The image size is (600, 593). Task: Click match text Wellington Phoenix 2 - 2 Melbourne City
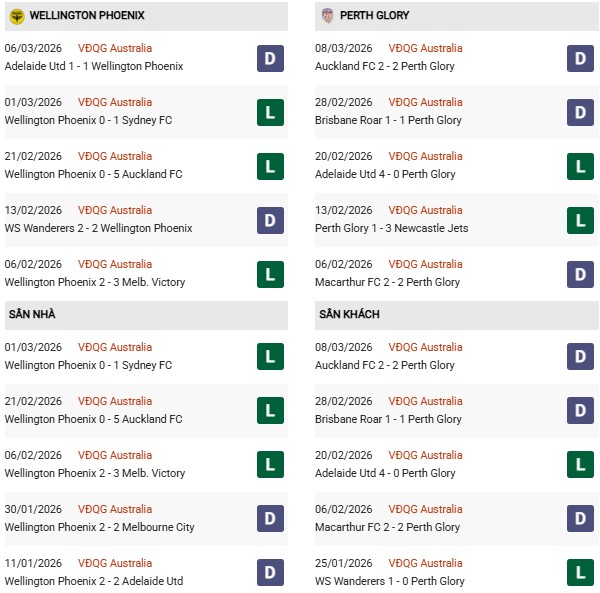point(99,527)
